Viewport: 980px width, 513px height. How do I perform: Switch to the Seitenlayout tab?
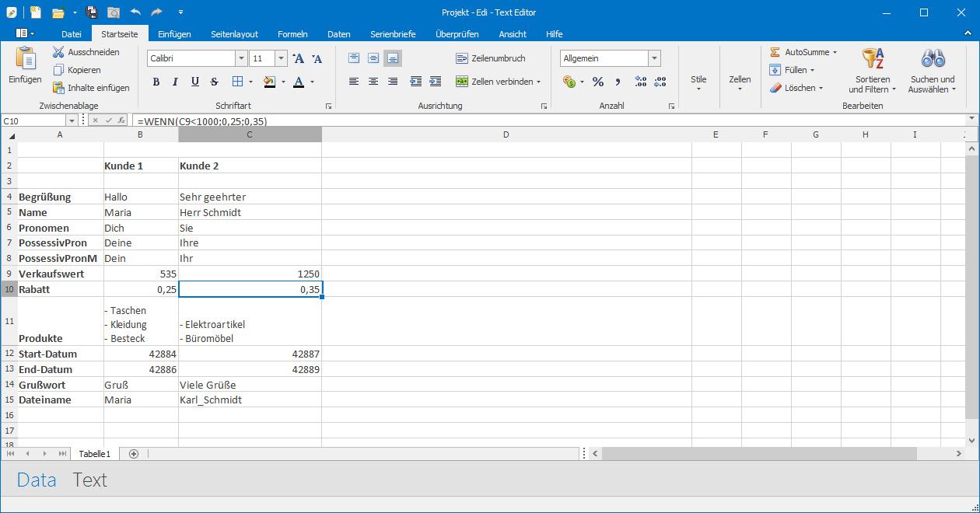coord(234,34)
